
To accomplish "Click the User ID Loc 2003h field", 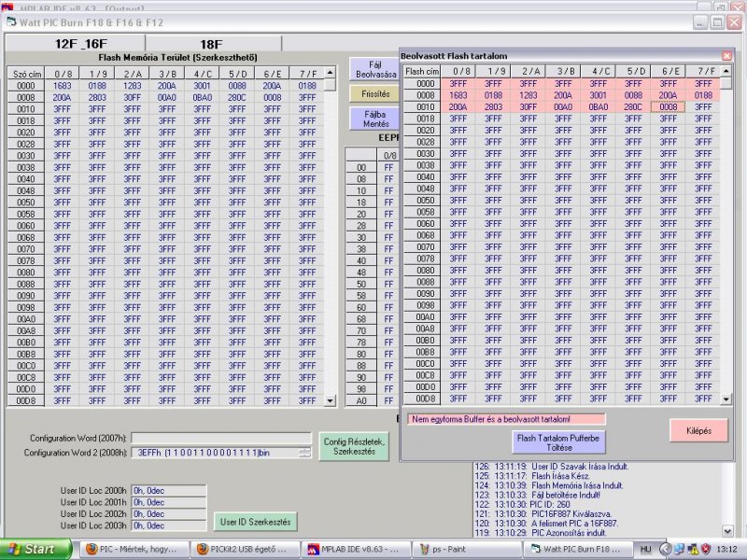I will coord(169,525).
